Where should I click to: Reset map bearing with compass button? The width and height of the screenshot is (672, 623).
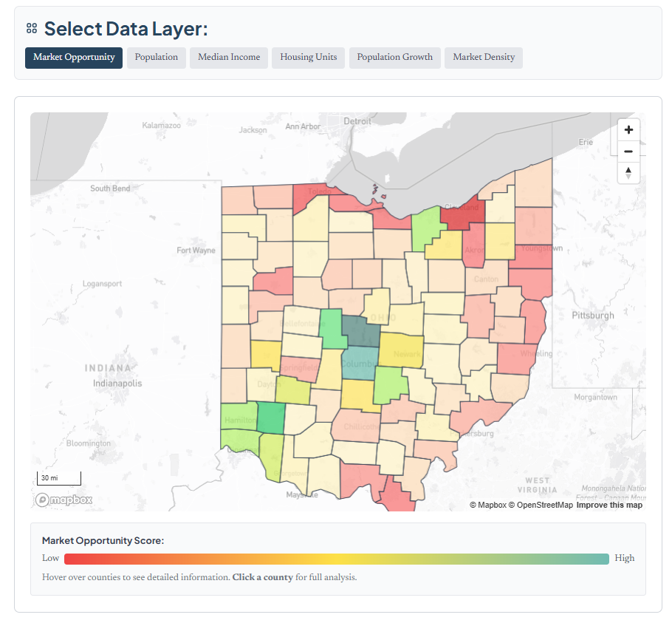pyautogui.click(x=628, y=173)
